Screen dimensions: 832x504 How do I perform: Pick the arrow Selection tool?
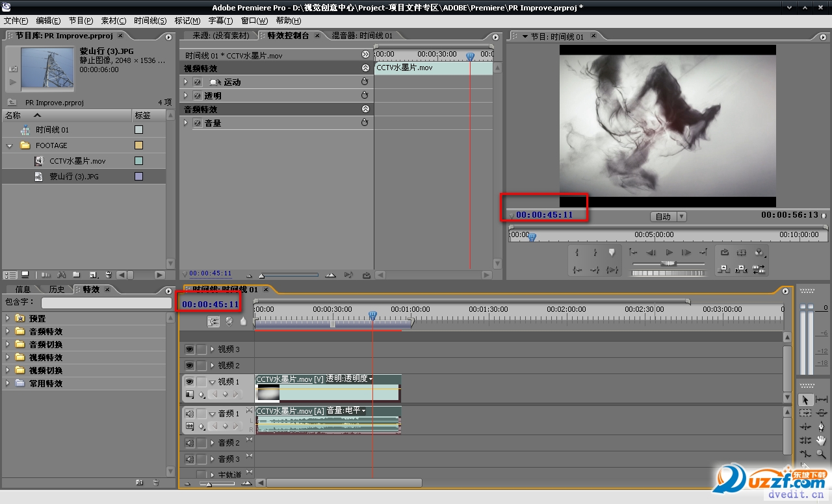[805, 400]
